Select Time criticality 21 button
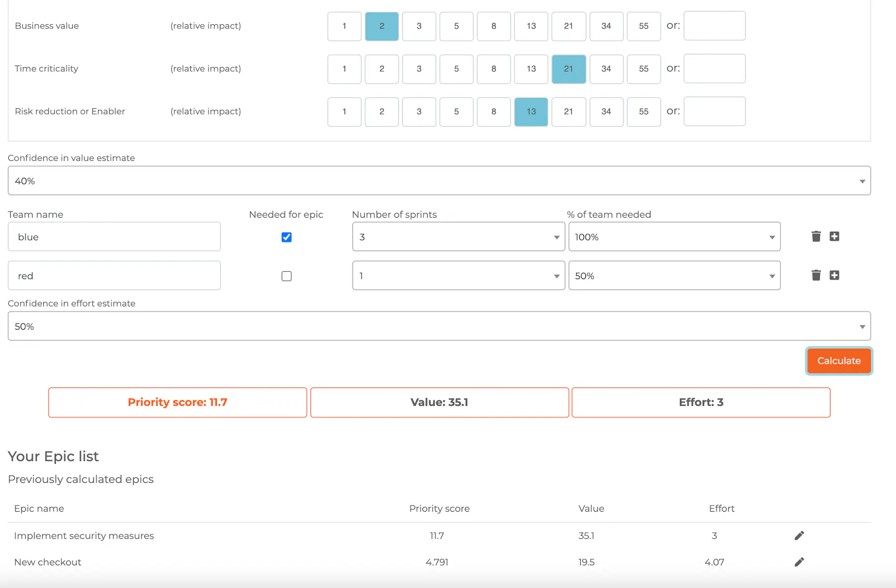896x588 pixels. click(568, 69)
